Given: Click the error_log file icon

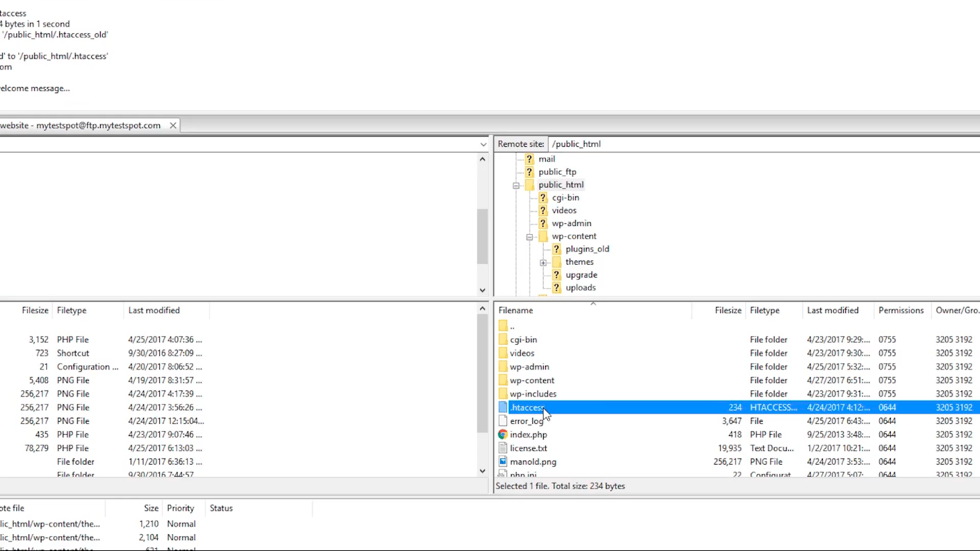Looking at the screenshot, I should [x=503, y=421].
